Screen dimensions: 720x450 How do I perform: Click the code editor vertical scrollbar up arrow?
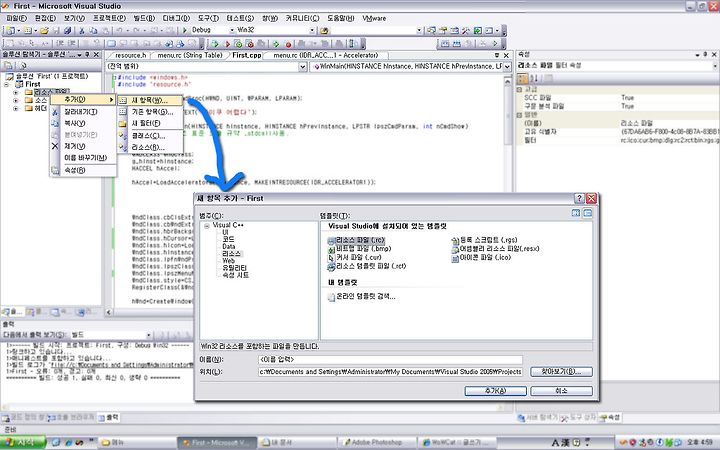point(507,81)
